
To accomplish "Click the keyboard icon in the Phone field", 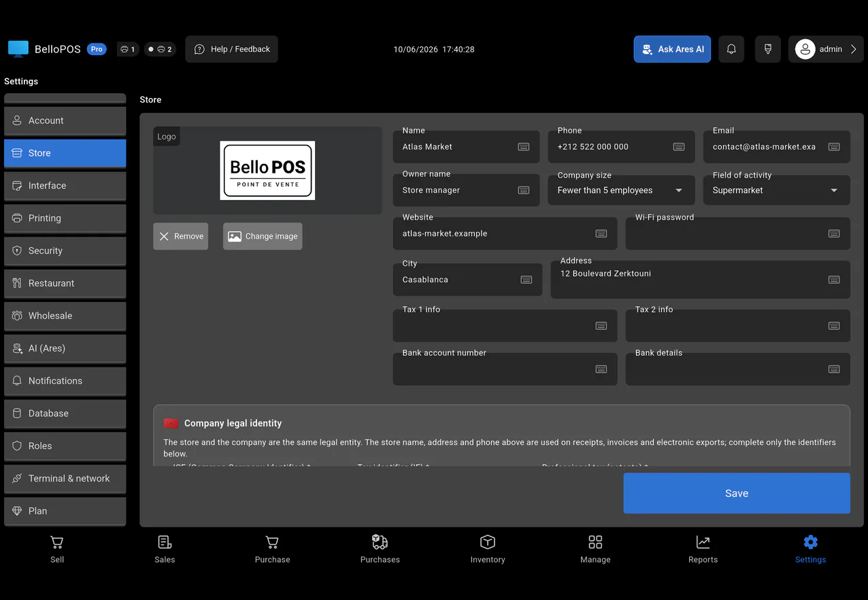I will point(679,147).
